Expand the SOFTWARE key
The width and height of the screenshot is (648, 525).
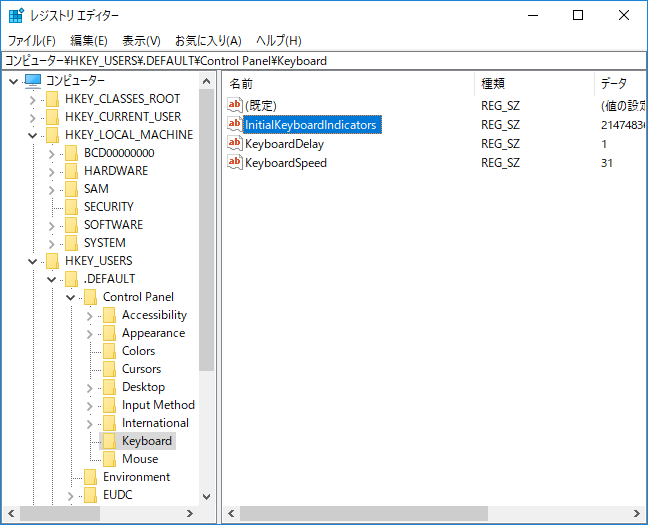51,226
